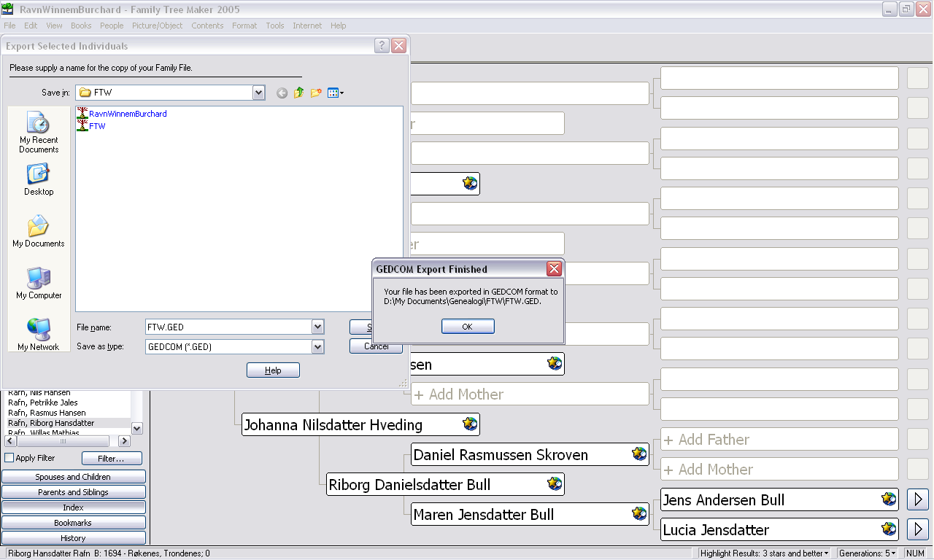
Task: Click index list horizontal scroll left arrow
Action: tap(11, 441)
